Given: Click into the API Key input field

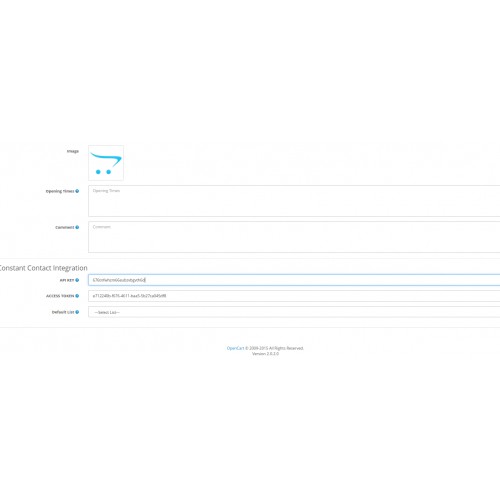Looking at the screenshot, I should [x=294, y=280].
